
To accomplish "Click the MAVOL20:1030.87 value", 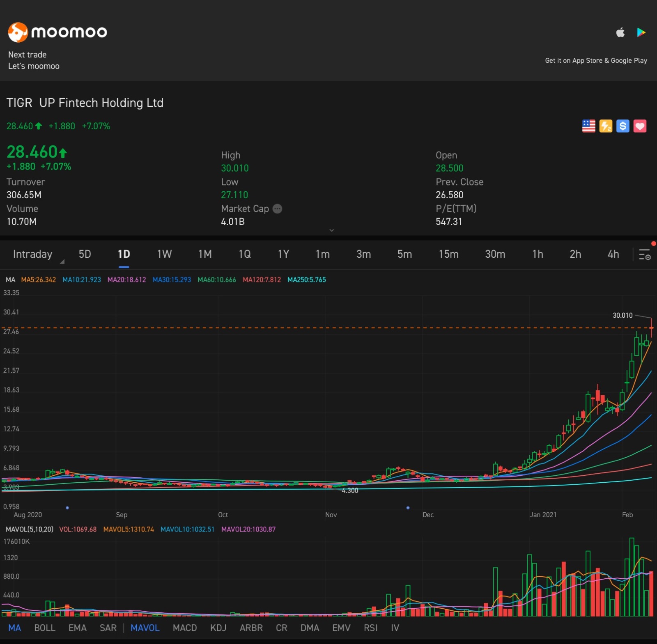I will [x=248, y=529].
